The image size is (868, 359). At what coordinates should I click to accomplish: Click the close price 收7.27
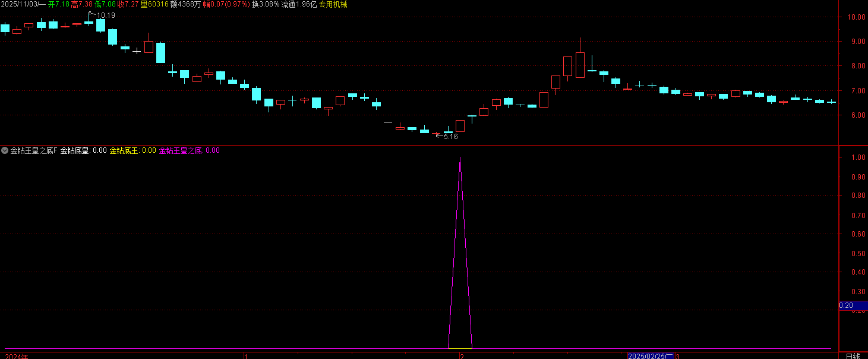128,4
